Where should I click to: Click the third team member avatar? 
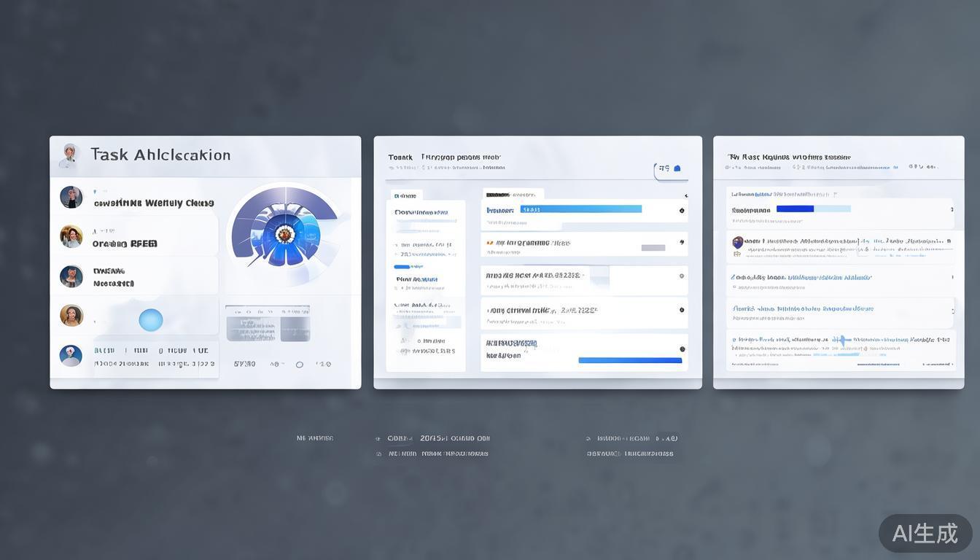point(71,276)
